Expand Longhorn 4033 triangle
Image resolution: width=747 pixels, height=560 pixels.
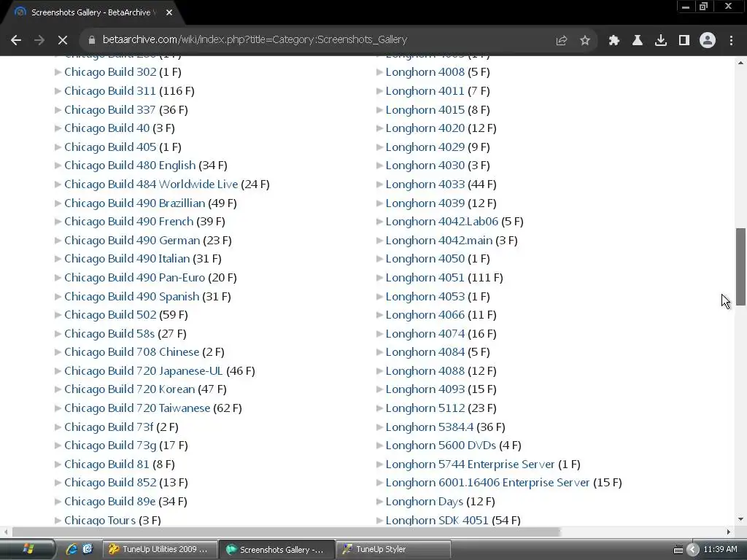379,184
